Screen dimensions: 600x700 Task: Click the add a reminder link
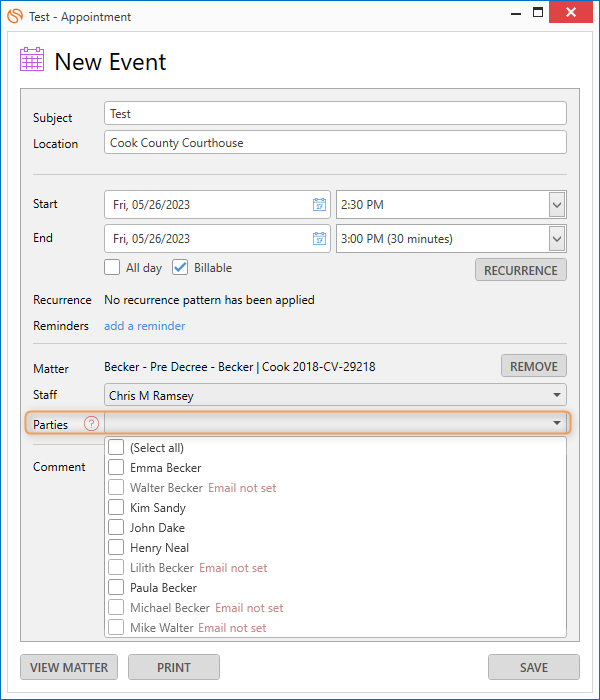pos(145,326)
